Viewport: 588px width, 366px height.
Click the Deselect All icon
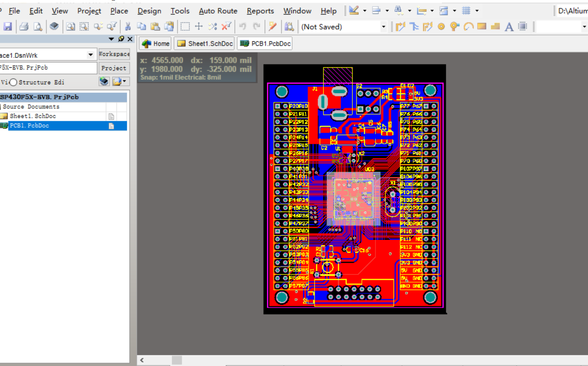tap(213, 26)
